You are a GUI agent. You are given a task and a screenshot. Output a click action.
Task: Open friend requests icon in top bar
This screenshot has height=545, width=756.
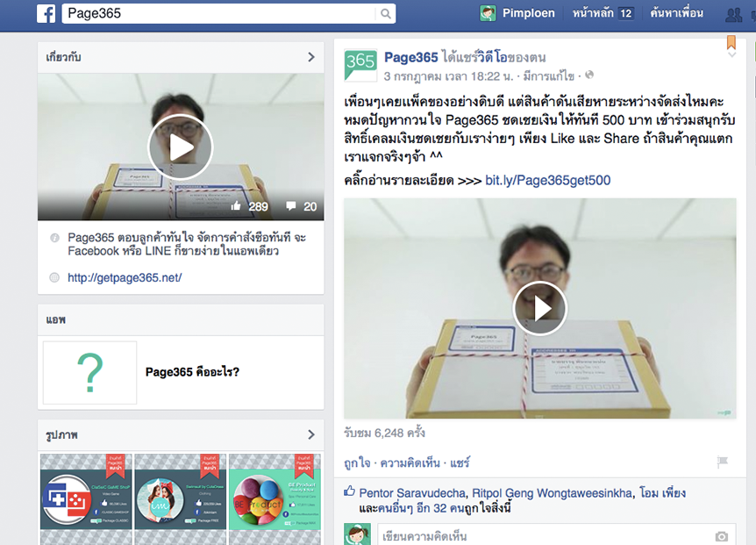(733, 14)
